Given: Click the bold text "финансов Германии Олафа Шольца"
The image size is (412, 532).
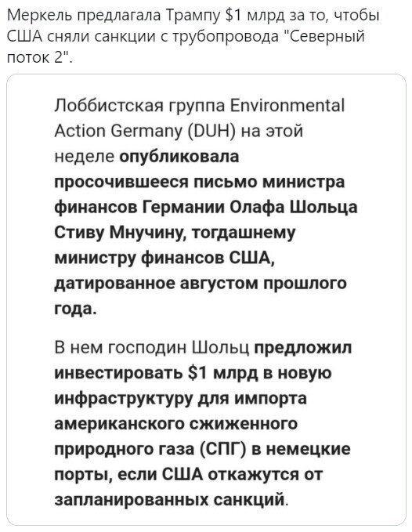Looking at the screenshot, I should [206, 208].
